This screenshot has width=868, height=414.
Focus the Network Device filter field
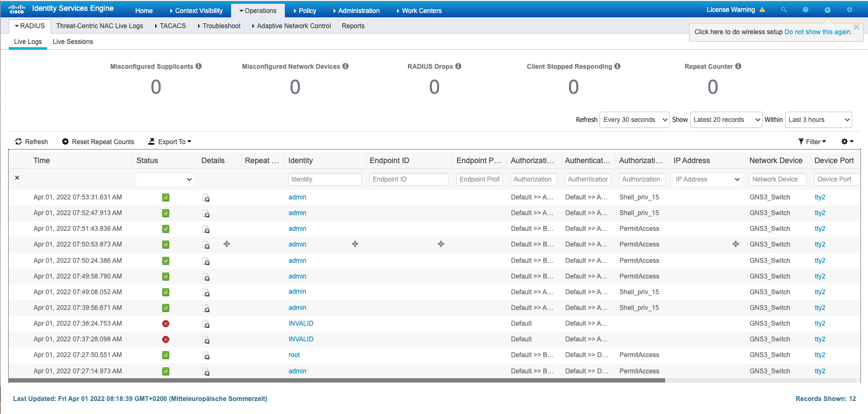(x=778, y=179)
